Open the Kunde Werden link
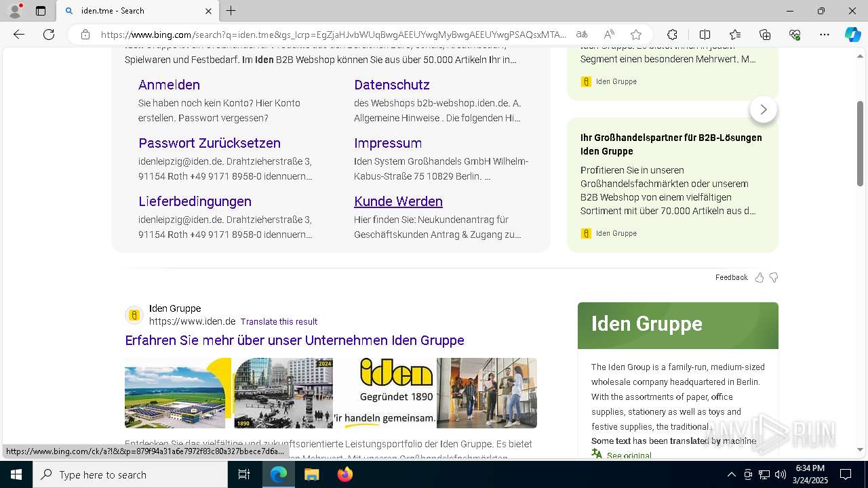The image size is (868, 488). tap(398, 201)
